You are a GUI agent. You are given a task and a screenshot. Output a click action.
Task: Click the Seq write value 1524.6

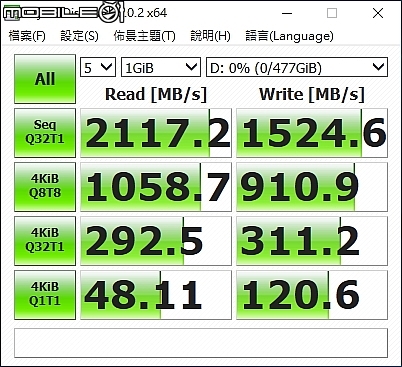(x=312, y=133)
